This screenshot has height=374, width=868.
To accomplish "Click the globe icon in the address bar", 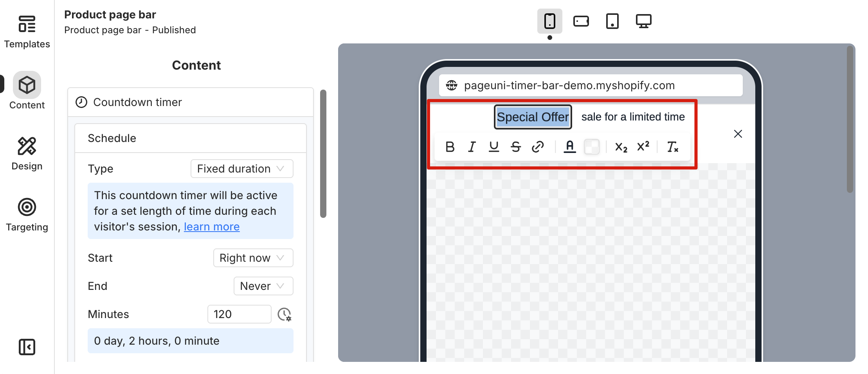I will coord(452,85).
